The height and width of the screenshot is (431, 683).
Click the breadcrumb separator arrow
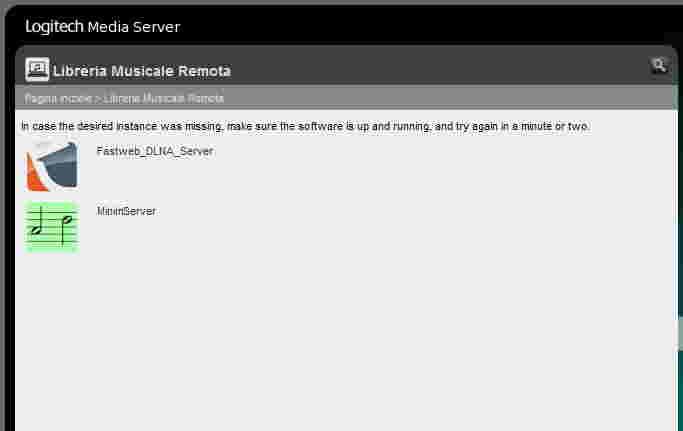pos(98,99)
